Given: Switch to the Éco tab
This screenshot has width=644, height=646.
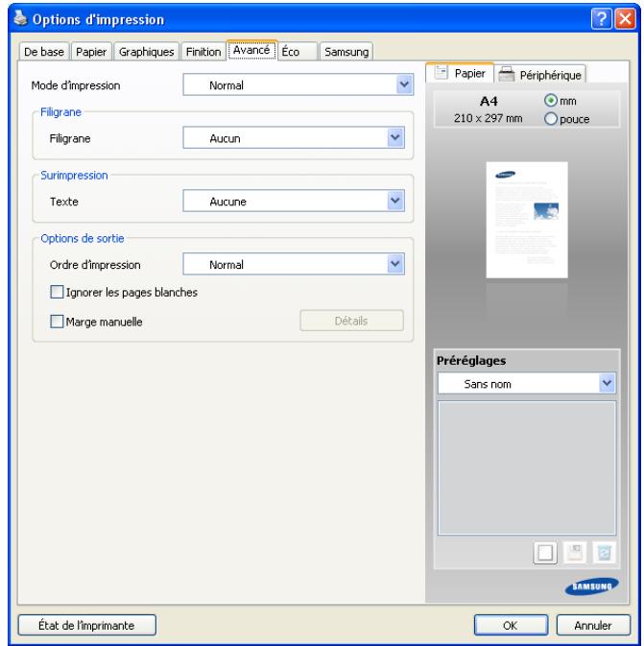Looking at the screenshot, I should click(298, 52).
